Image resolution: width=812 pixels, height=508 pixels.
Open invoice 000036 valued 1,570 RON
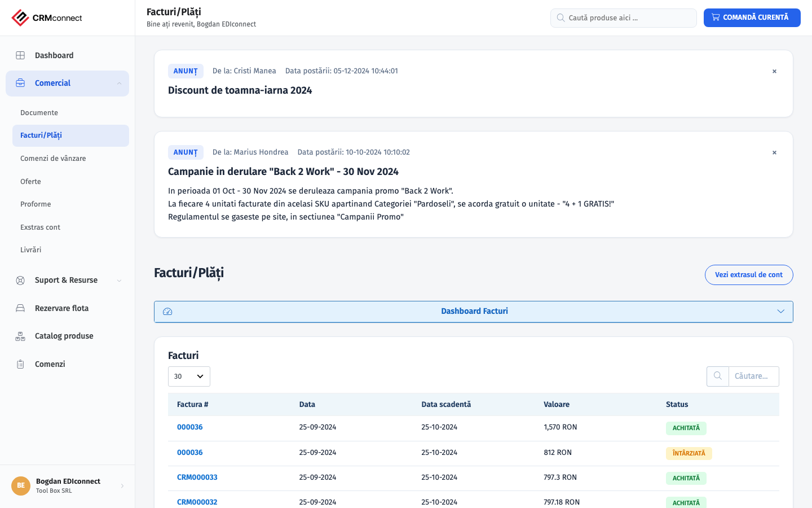click(x=189, y=427)
